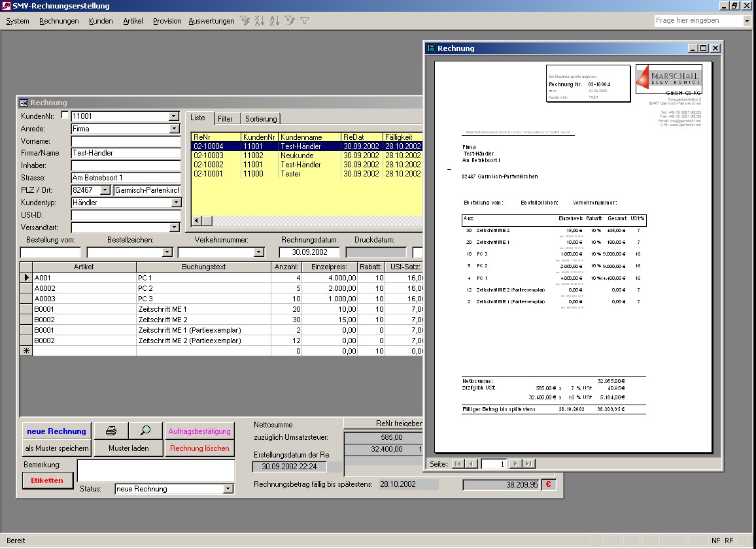The width and height of the screenshot is (756, 549).
Task: Go to previous page in Rechnung preview
Action: (472, 463)
